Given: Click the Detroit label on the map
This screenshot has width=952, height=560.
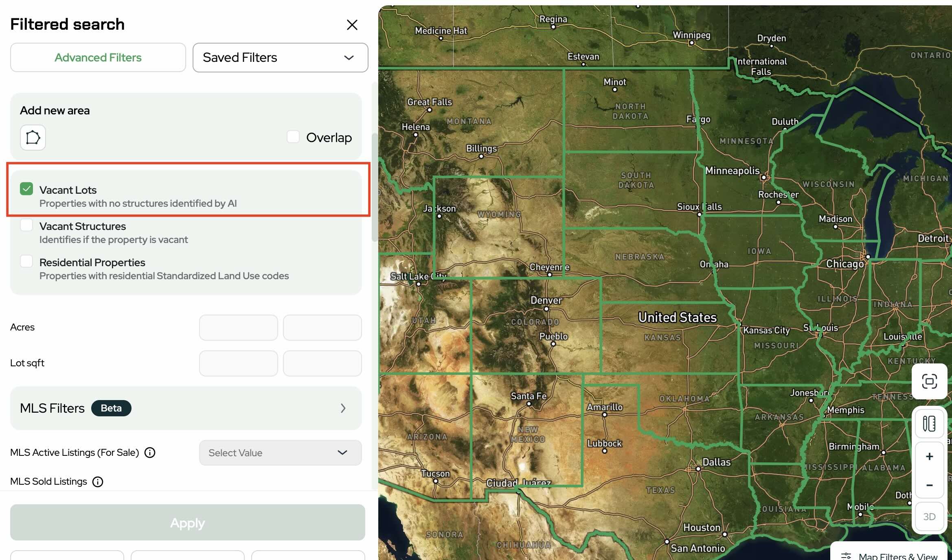Looking at the screenshot, I should point(933,238).
